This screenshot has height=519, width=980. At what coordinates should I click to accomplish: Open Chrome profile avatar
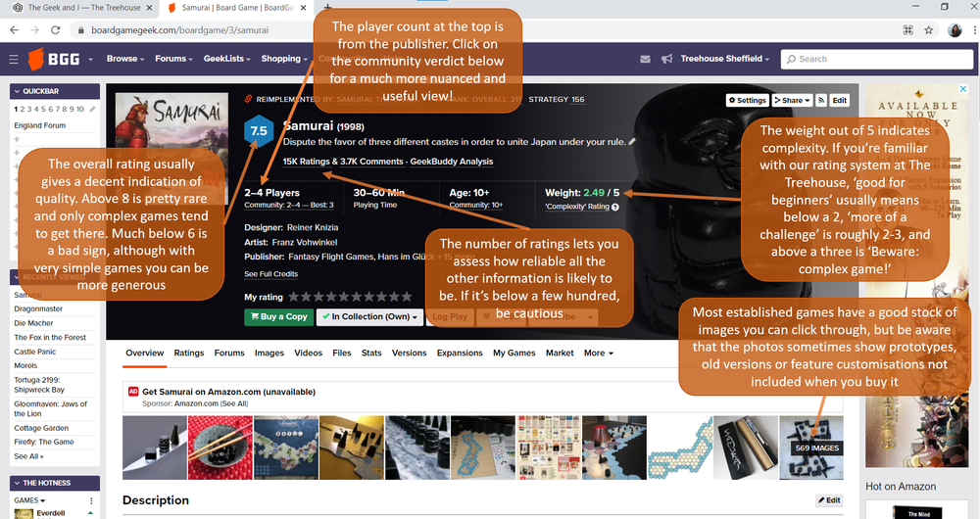pyautogui.click(x=955, y=30)
